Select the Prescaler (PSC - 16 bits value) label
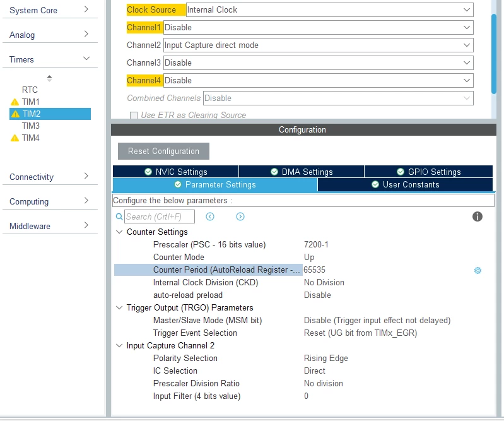This screenshot has height=421, width=504. tap(209, 245)
